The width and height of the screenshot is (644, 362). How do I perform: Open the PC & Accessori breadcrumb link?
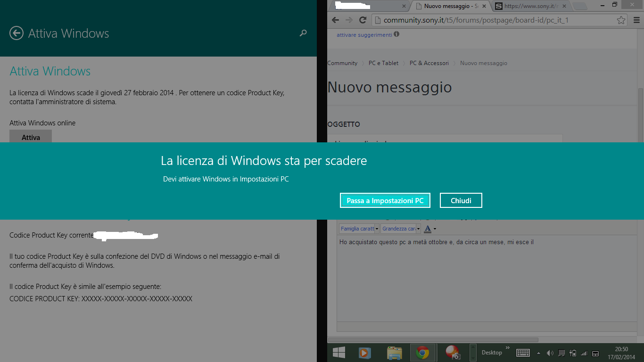(429, 63)
